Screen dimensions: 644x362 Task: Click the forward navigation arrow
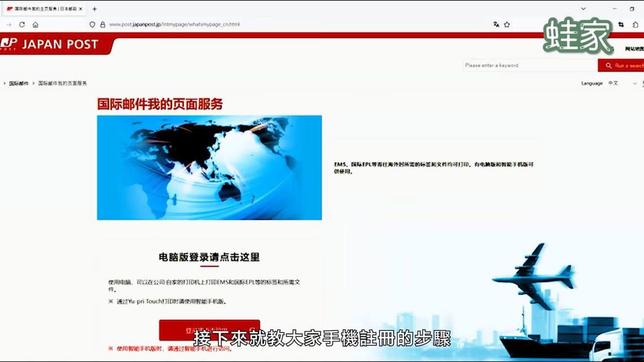coord(9,25)
